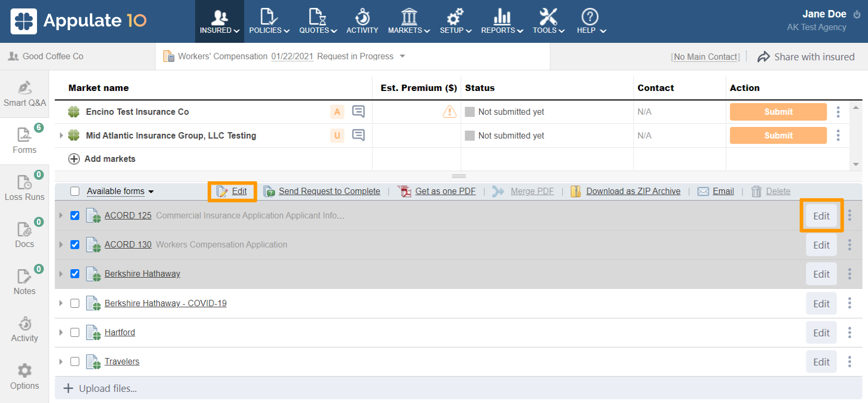Open three-dot menu for Berkshire Hathaway - COVID-19
Screen dimensions: 868x403
coord(849,303)
